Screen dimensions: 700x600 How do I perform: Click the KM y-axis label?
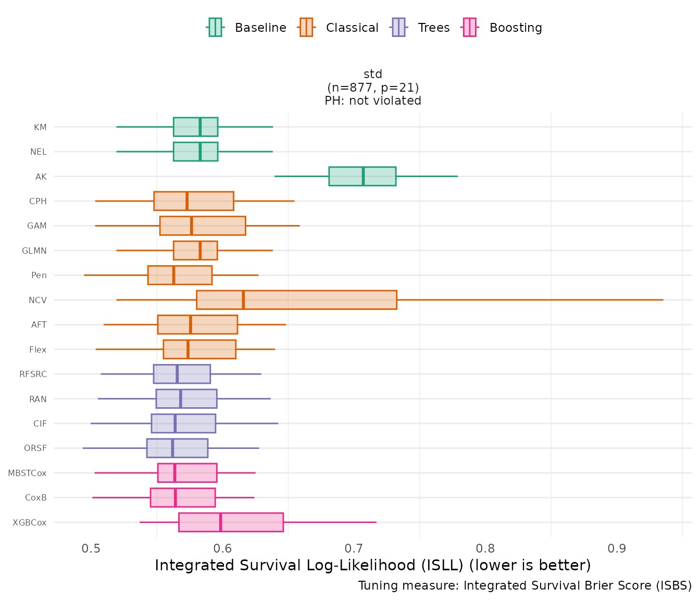40,127
